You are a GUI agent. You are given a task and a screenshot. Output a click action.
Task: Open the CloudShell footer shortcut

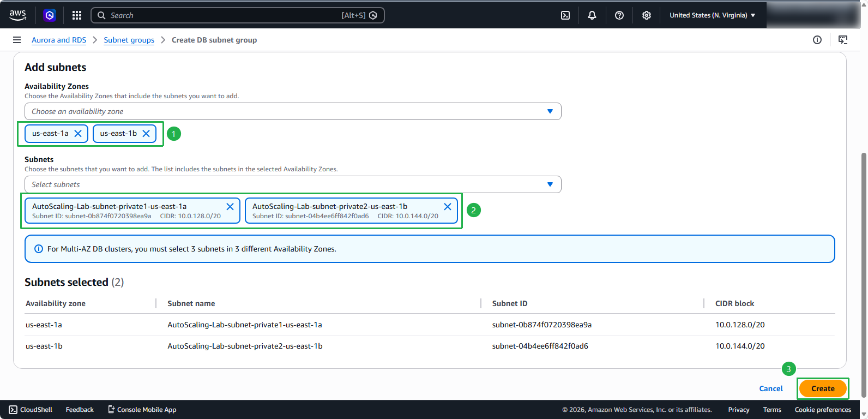31,410
